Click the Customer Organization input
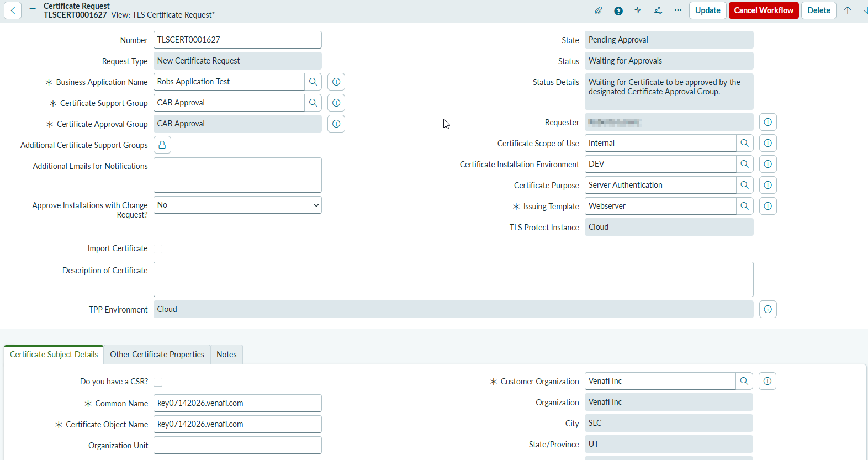The image size is (868, 460). coord(660,381)
